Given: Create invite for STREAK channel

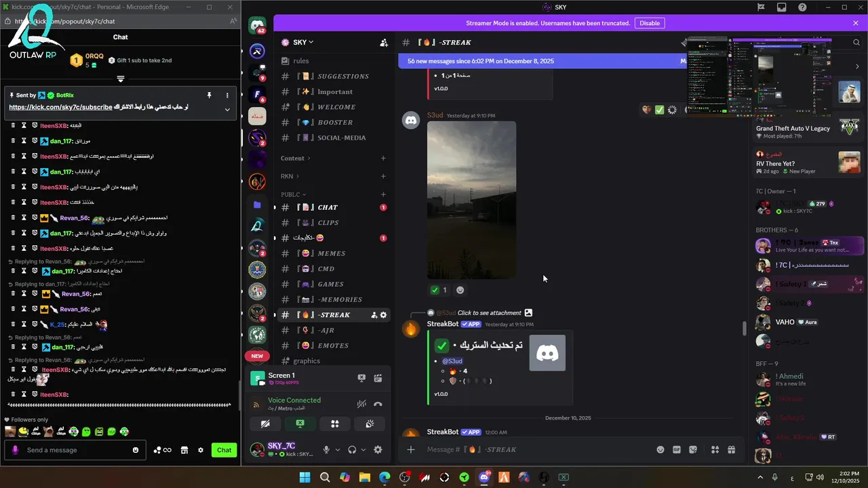Looking at the screenshot, I should tap(374, 315).
